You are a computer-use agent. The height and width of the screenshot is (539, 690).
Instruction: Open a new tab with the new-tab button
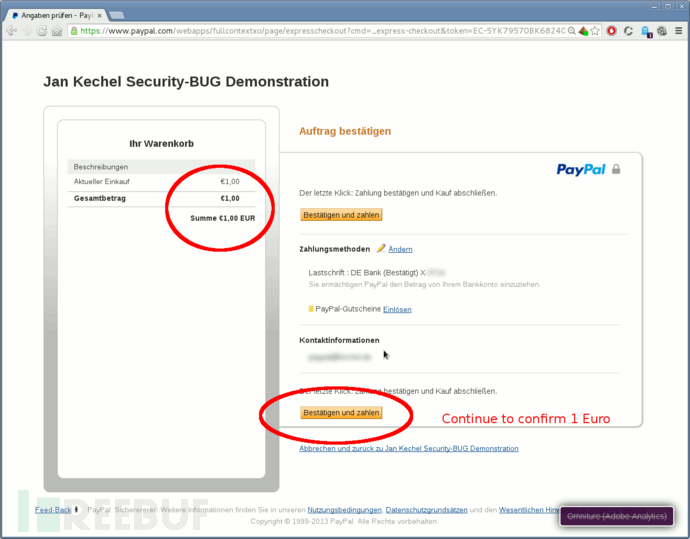(117, 15)
